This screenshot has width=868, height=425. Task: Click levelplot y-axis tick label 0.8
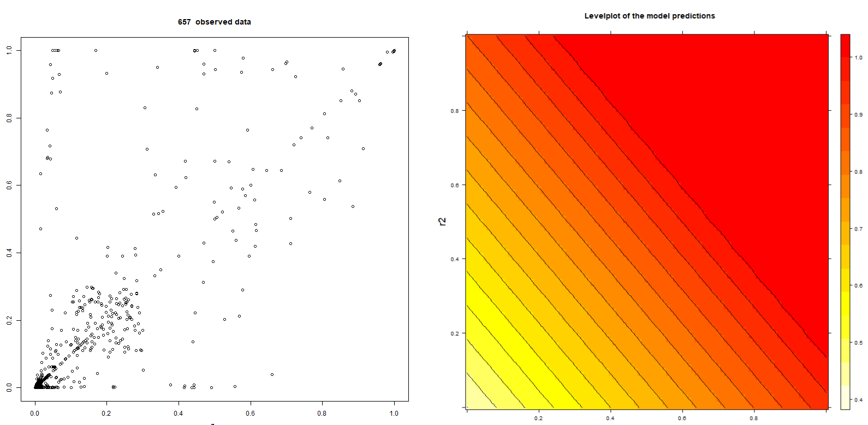pyautogui.click(x=454, y=111)
